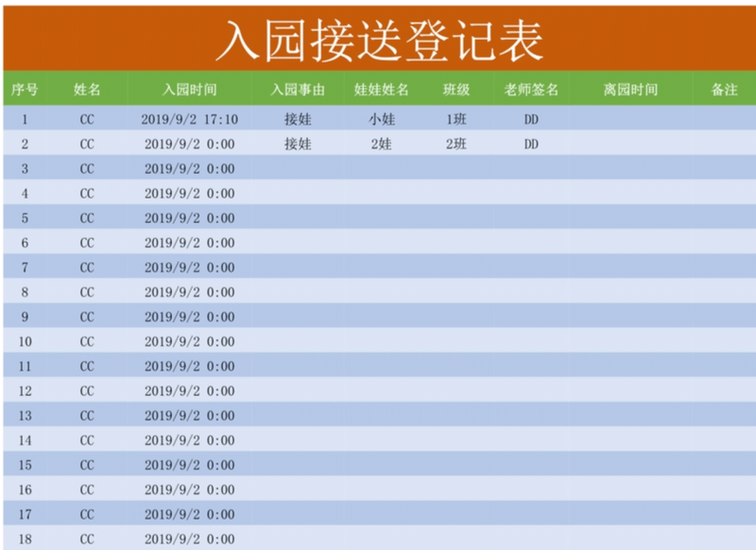Viewport: 756px width, 550px height.
Task: Select the entry time cell in row 14
Action: point(189,440)
